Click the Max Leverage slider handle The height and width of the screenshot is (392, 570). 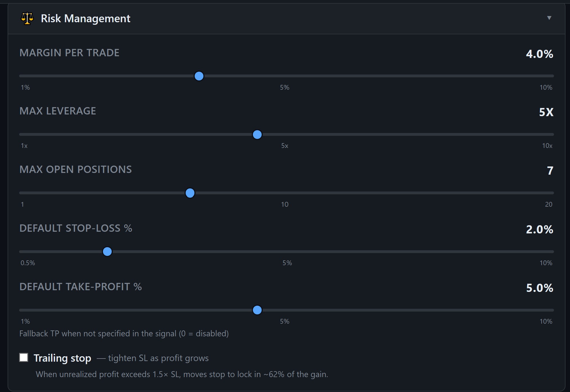point(257,135)
